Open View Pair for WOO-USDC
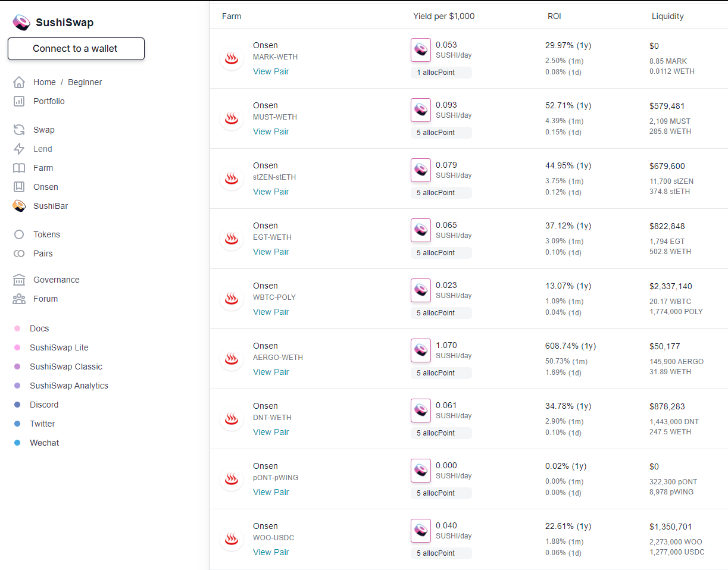 click(271, 552)
